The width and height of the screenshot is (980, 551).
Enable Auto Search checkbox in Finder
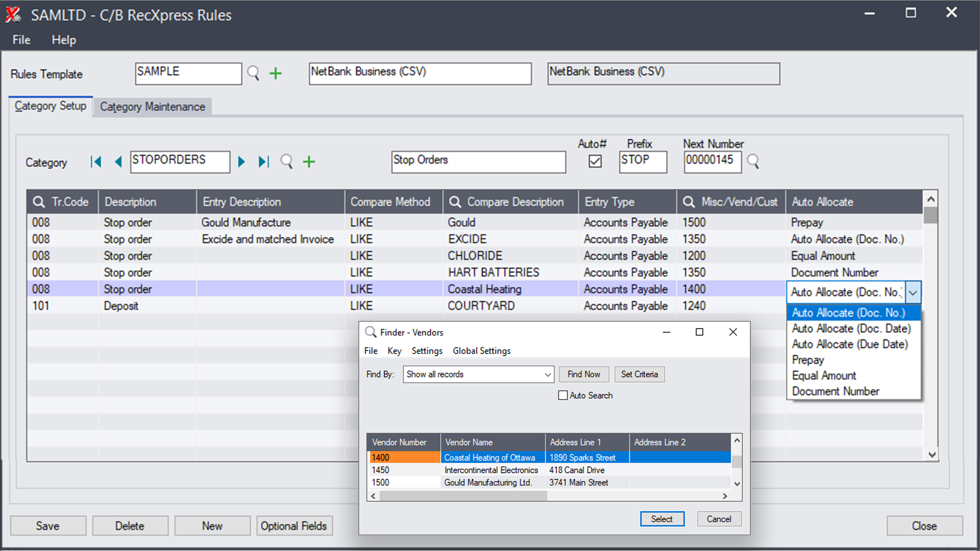[563, 395]
